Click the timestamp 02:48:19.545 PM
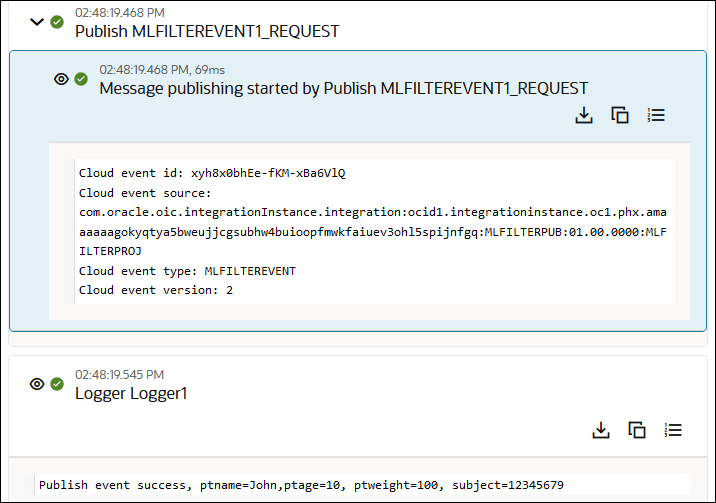The image size is (716, 503). (x=119, y=375)
